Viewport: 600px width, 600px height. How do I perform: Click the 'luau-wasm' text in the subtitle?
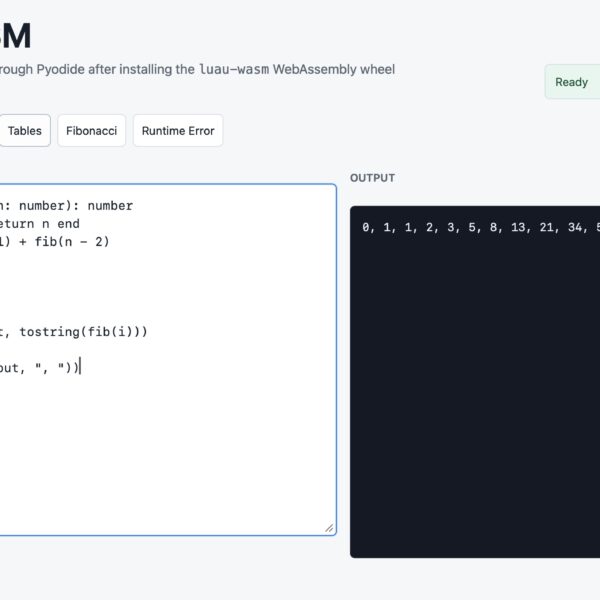[x=234, y=70]
